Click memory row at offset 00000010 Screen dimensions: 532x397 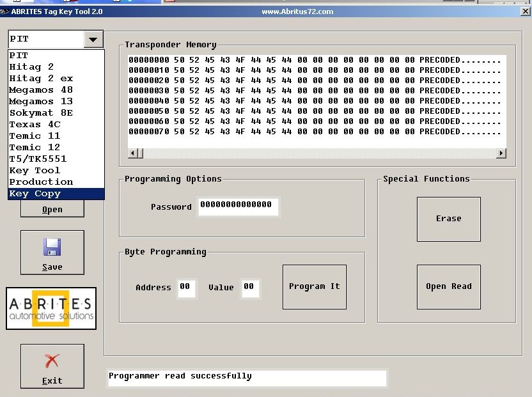[315, 70]
